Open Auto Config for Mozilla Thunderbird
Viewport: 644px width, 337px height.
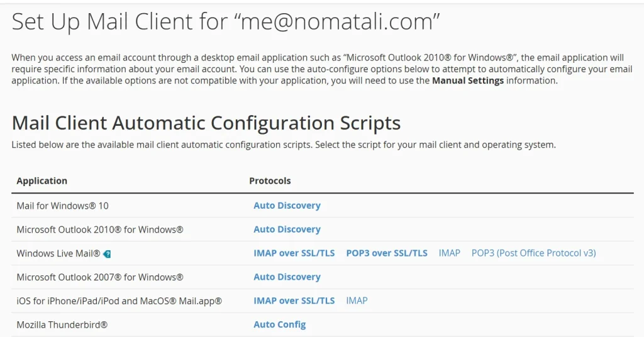tap(280, 324)
